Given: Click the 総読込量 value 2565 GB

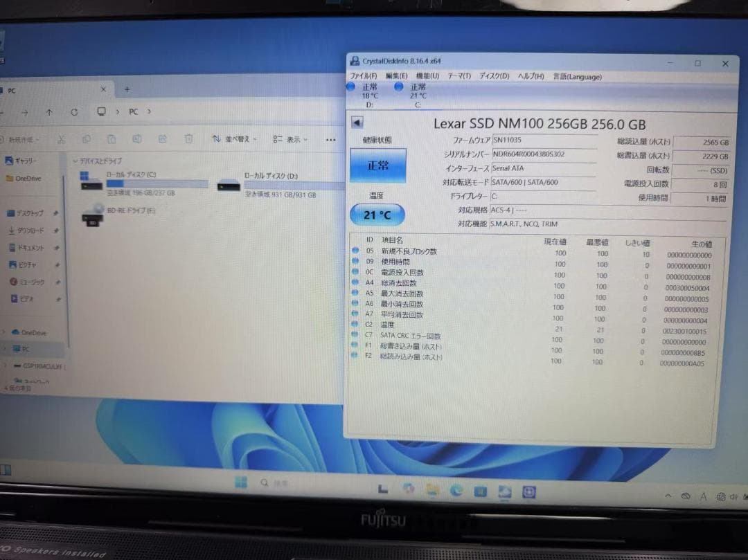Looking at the screenshot, I should [x=702, y=142].
